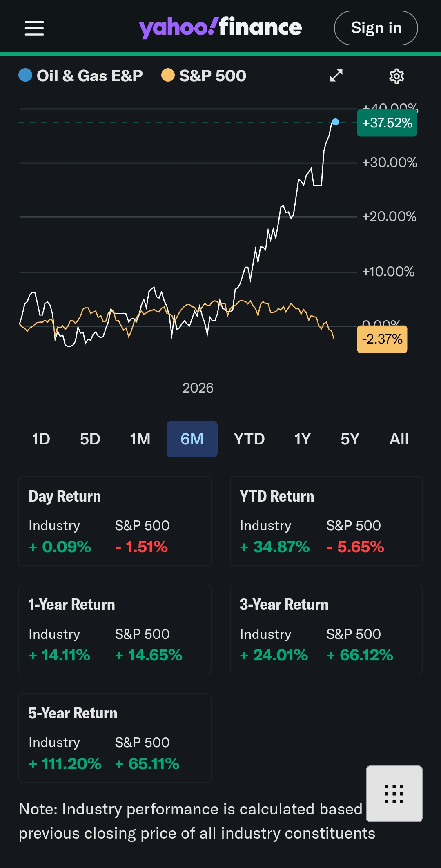This screenshot has width=441, height=868.
Task: Expand chart to full screen
Action: tap(336, 76)
